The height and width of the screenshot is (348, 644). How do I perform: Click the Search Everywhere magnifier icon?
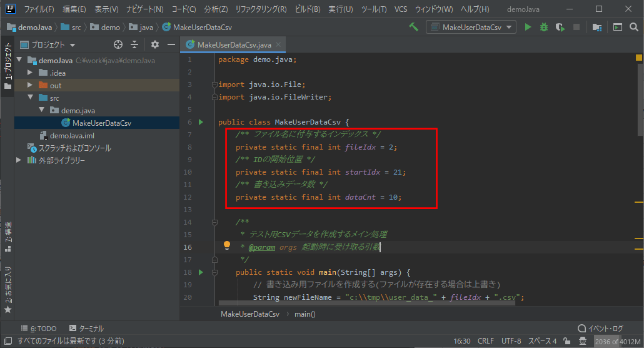(634, 27)
